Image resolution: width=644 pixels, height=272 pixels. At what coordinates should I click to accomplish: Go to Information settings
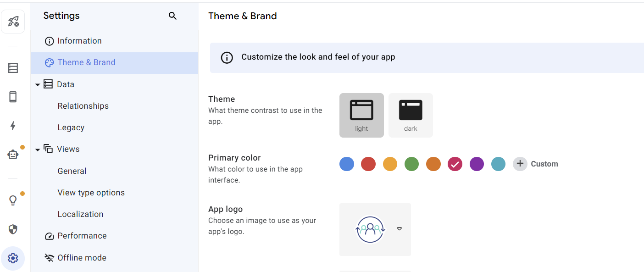[x=79, y=41]
